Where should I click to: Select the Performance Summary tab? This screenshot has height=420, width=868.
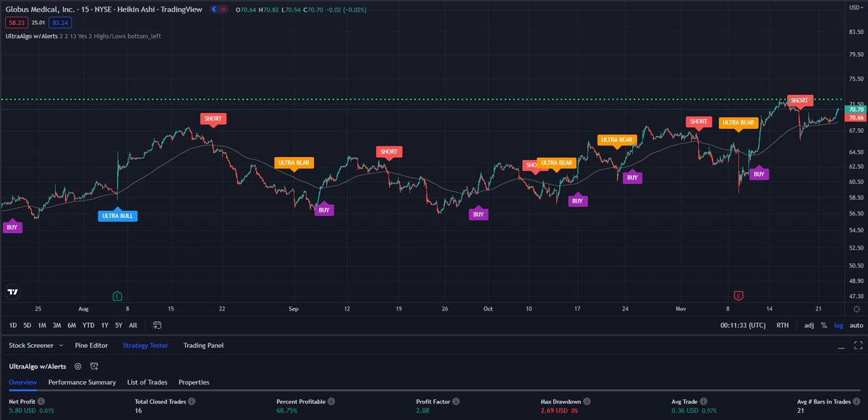(x=82, y=382)
